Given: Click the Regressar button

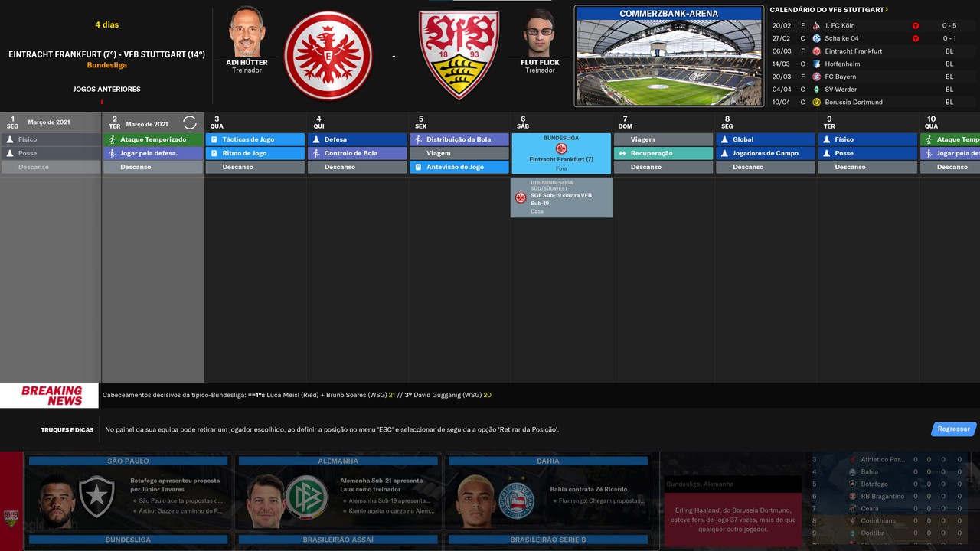Looking at the screenshot, I should pyautogui.click(x=954, y=429).
